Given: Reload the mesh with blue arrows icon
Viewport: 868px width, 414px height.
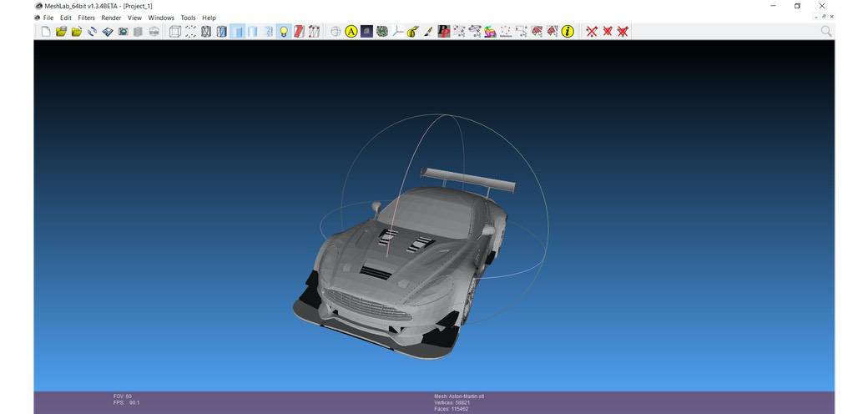Looking at the screenshot, I should tap(93, 32).
